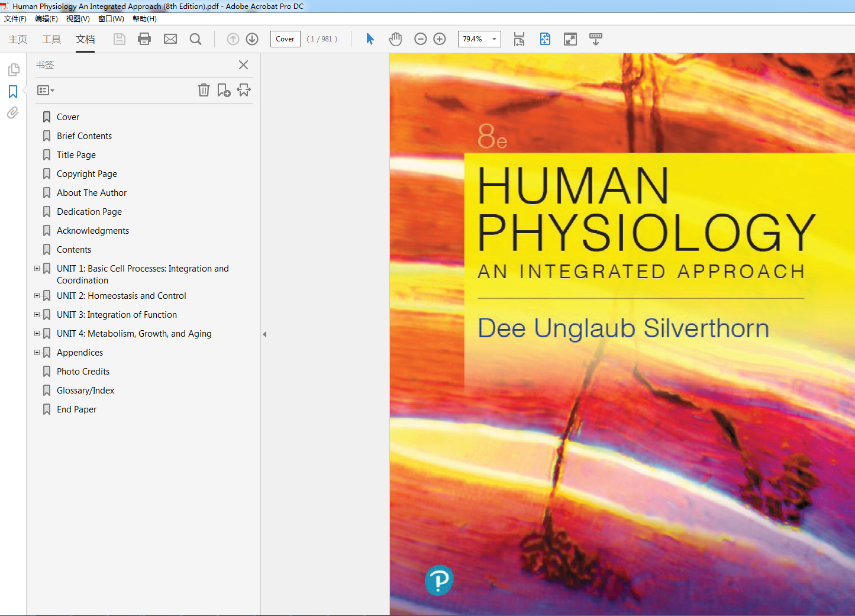Click the page number input field
Viewport: 855px width, 616px height.
point(285,39)
